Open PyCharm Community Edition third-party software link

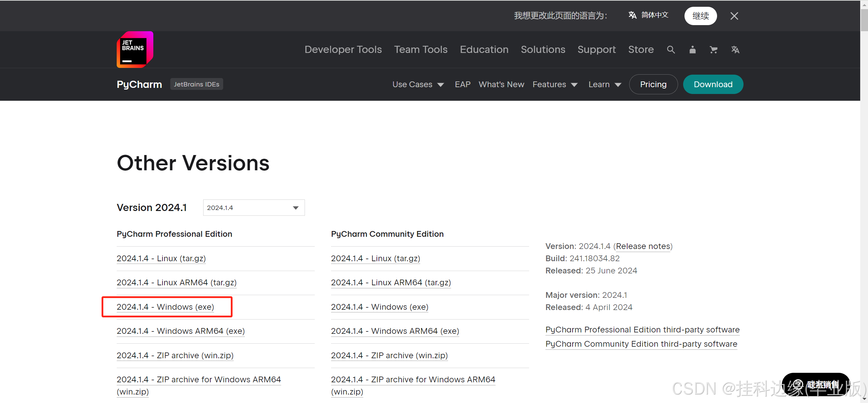pyautogui.click(x=641, y=344)
